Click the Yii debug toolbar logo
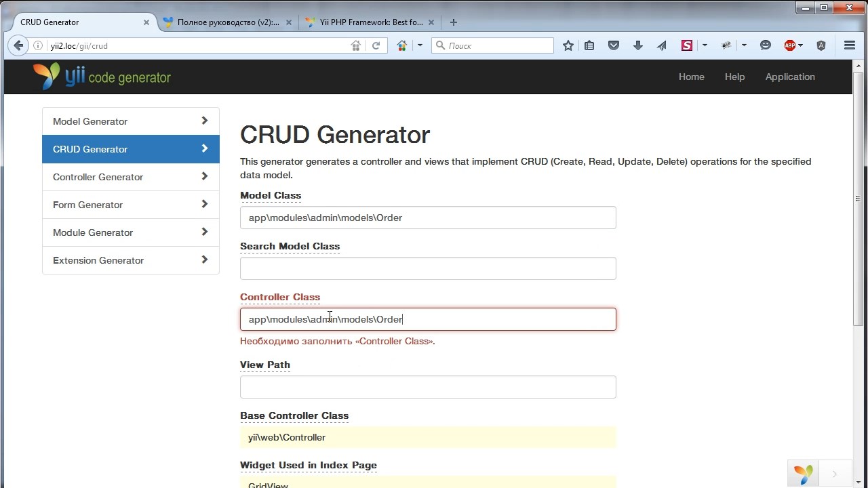 804,474
